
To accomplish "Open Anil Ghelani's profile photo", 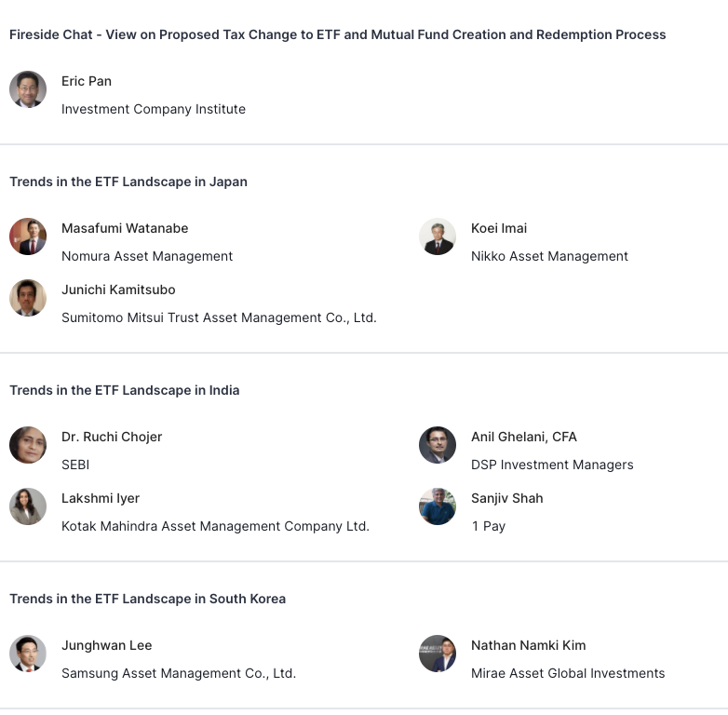I will [x=438, y=445].
